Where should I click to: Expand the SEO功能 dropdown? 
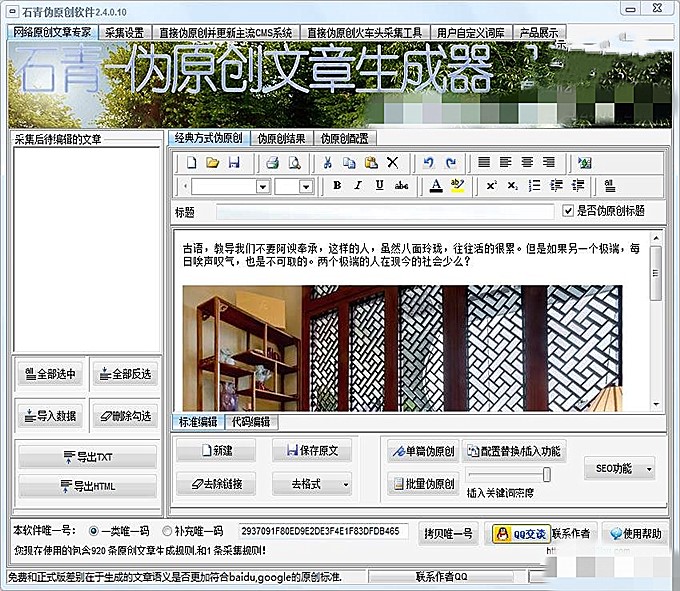click(x=648, y=468)
